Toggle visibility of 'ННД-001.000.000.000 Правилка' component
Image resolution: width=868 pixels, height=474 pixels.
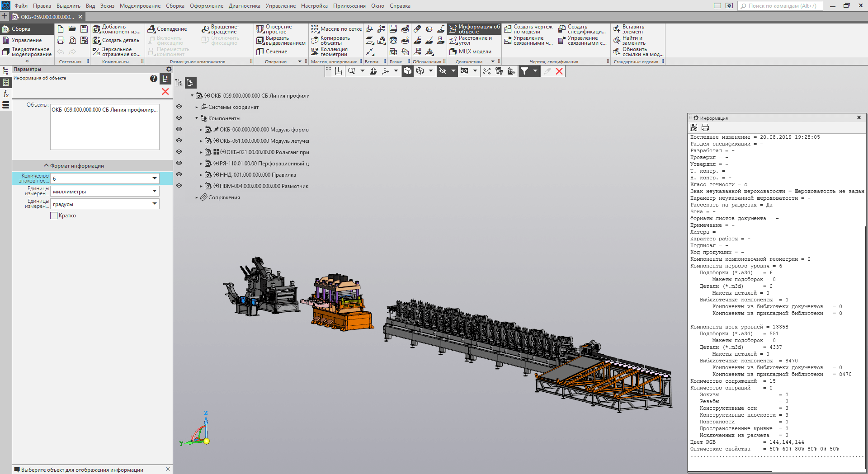coord(179,174)
